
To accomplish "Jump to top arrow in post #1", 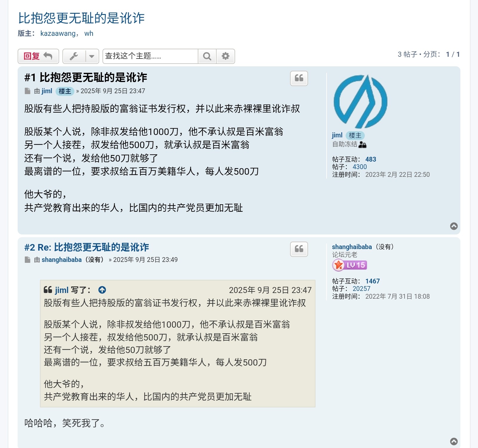I will pyautogui.click(x=454, y=226).
